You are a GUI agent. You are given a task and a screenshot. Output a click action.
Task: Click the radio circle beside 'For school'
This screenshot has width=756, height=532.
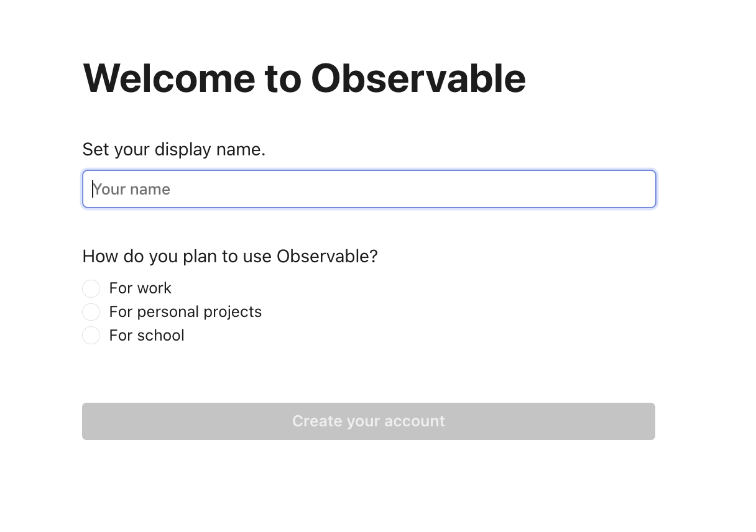[91, 336]
